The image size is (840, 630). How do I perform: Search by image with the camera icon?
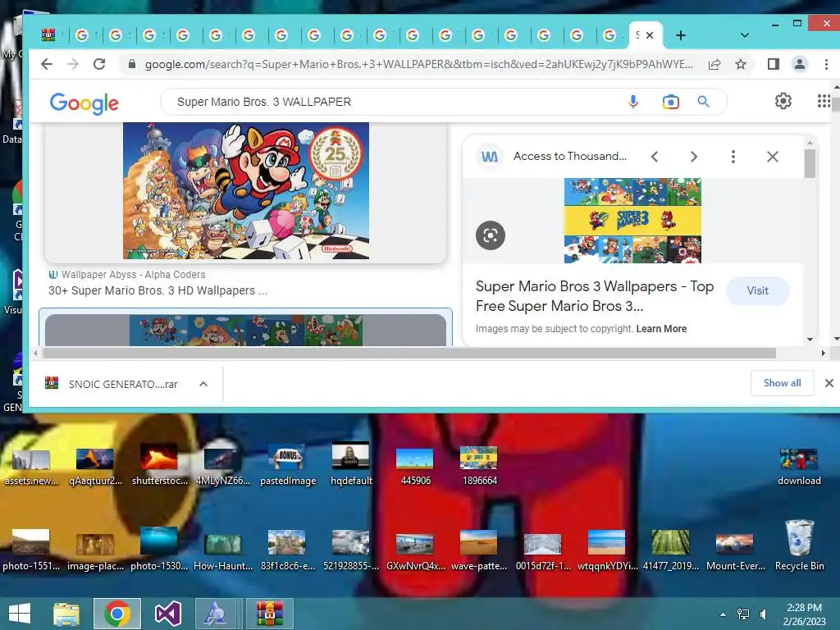670,102
